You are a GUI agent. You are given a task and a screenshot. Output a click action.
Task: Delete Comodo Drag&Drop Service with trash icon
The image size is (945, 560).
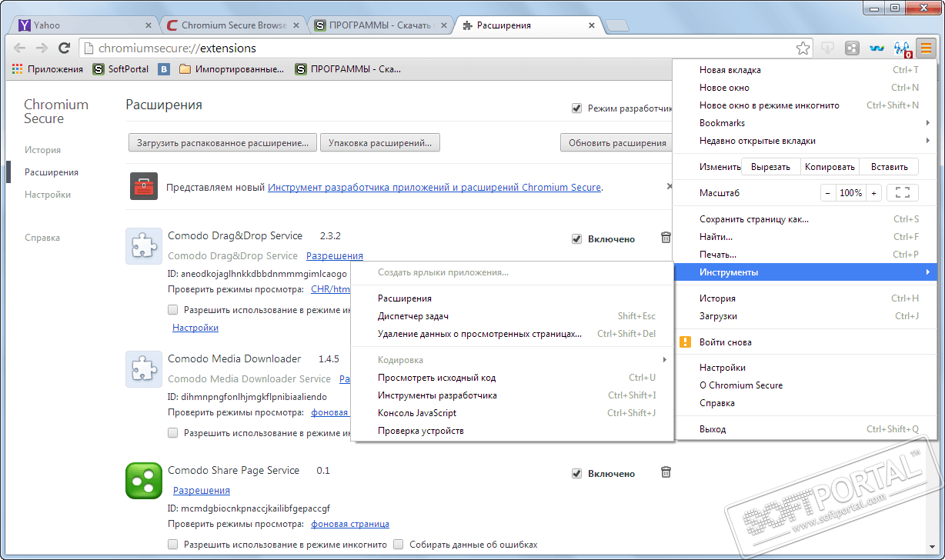(666, 238)
